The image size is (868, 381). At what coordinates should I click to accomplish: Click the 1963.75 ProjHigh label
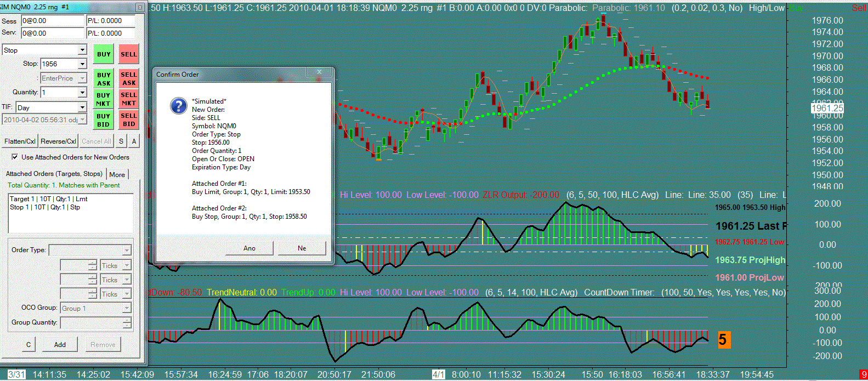point(750,260)
